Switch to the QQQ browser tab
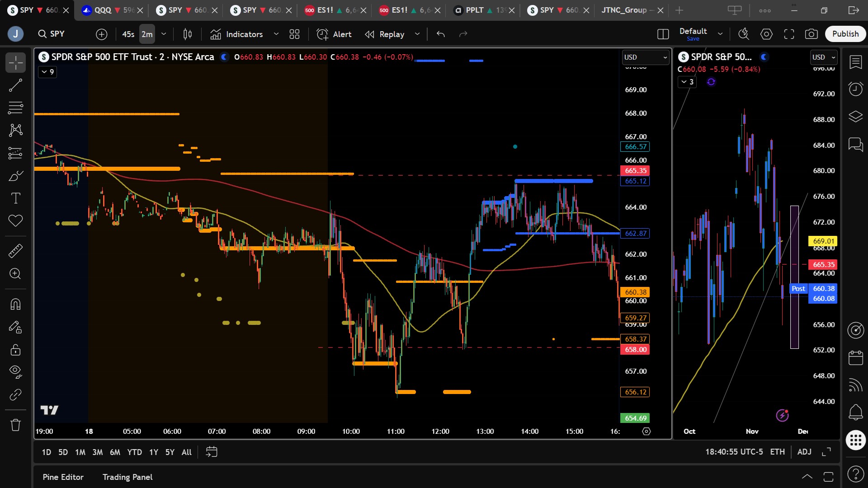 pos(103,10)
